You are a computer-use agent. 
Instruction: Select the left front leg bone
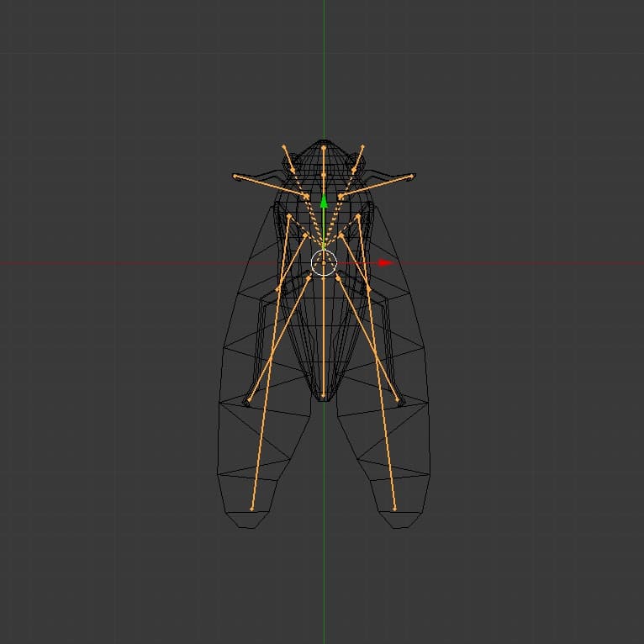tap(270, 187)
